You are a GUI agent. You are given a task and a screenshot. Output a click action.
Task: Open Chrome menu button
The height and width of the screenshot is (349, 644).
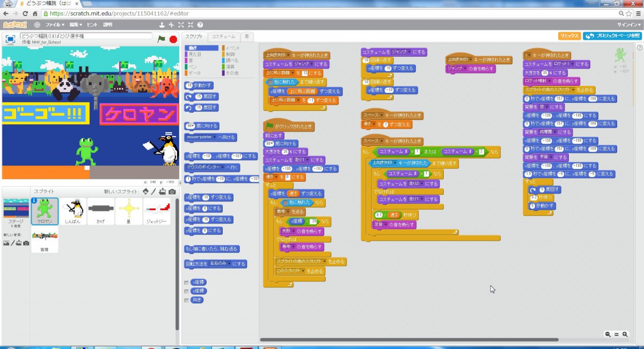[638, 13]
